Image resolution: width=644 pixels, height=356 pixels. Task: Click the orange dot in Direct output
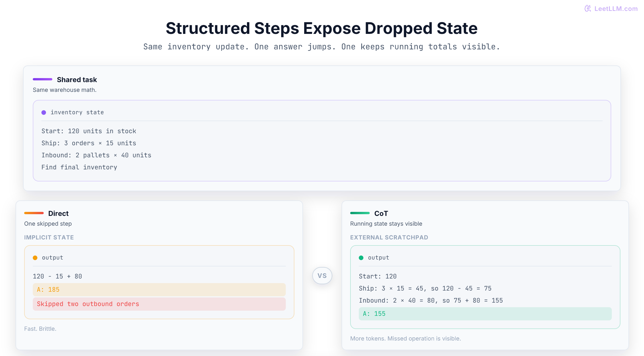[35, 258]
